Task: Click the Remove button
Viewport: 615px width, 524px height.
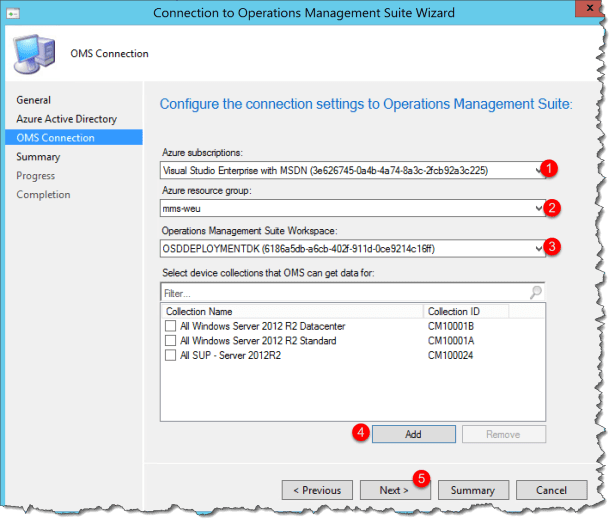Action: [x=504, y=434]
